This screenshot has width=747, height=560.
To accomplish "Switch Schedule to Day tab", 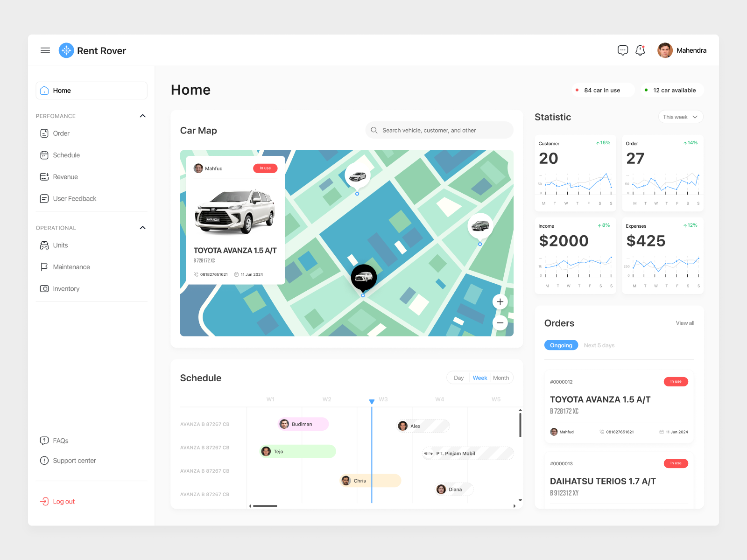I will click(x=458, y=378).
